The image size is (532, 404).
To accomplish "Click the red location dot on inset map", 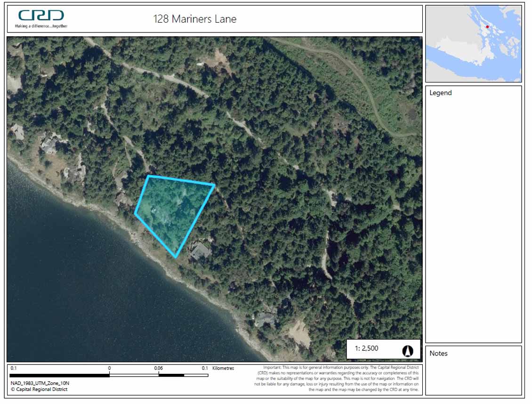I will pos(488,27).
